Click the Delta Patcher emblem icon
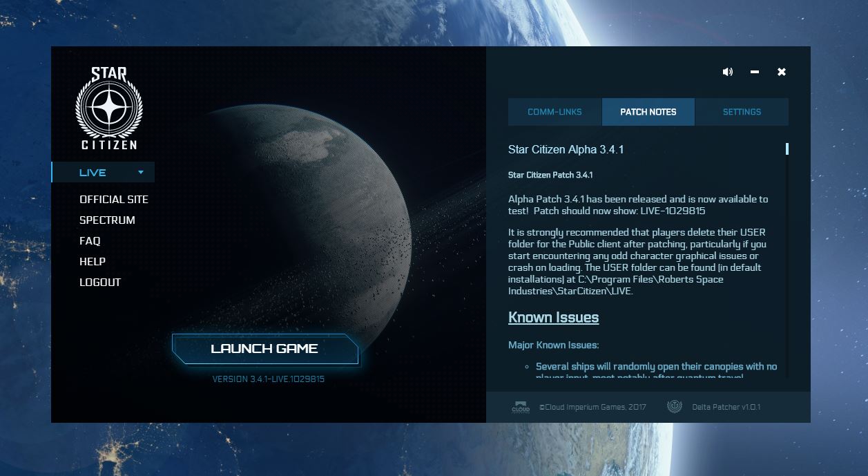Viewport: 868px width, 476px height. [x=675, y=407]
